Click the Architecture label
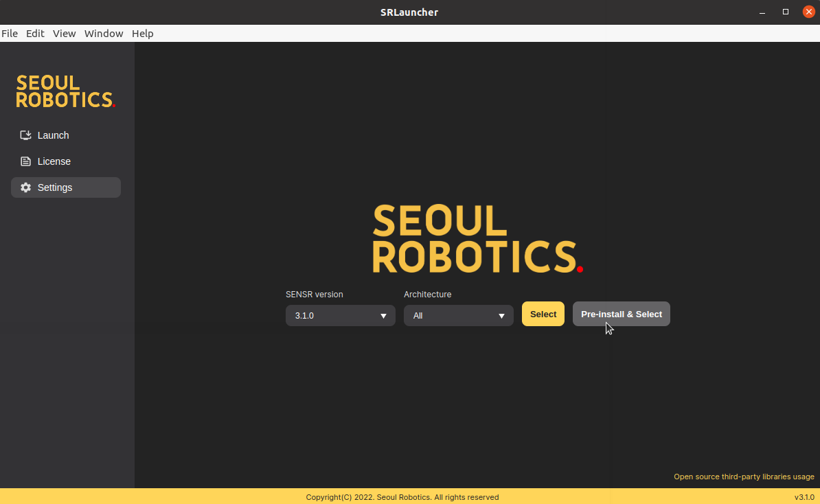820x504 pixels. pos(427,295)
